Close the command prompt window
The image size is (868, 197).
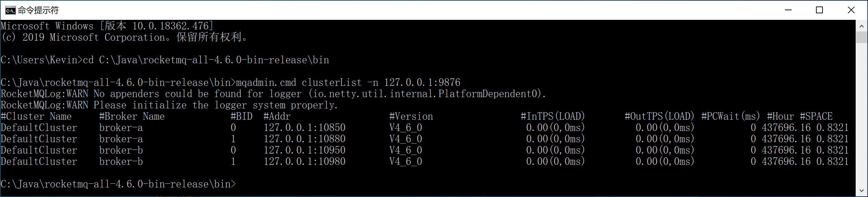coord(851,10)
